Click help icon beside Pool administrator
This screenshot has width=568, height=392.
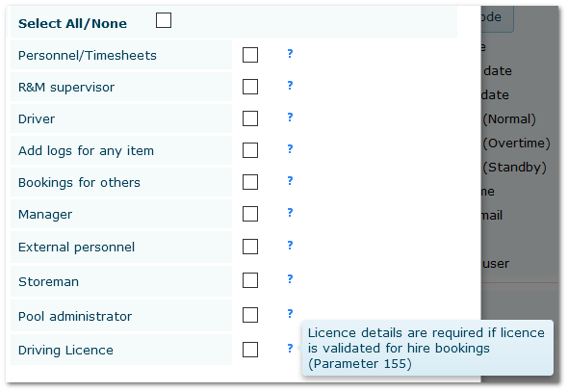[x=290, y=313]
